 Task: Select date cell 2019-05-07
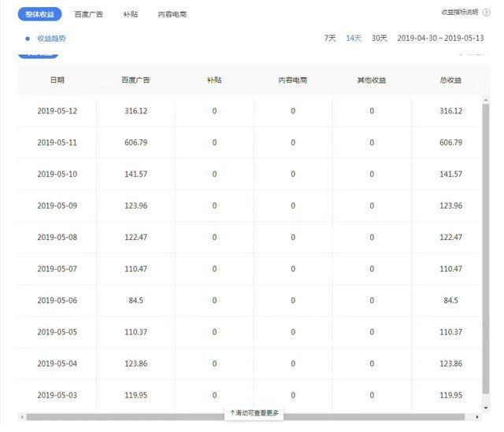[57, 269]
